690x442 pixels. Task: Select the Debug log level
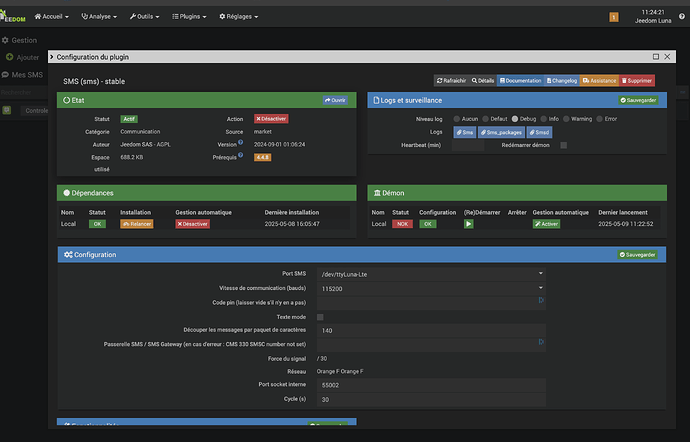pyautogui.click(x=514, y=119)
